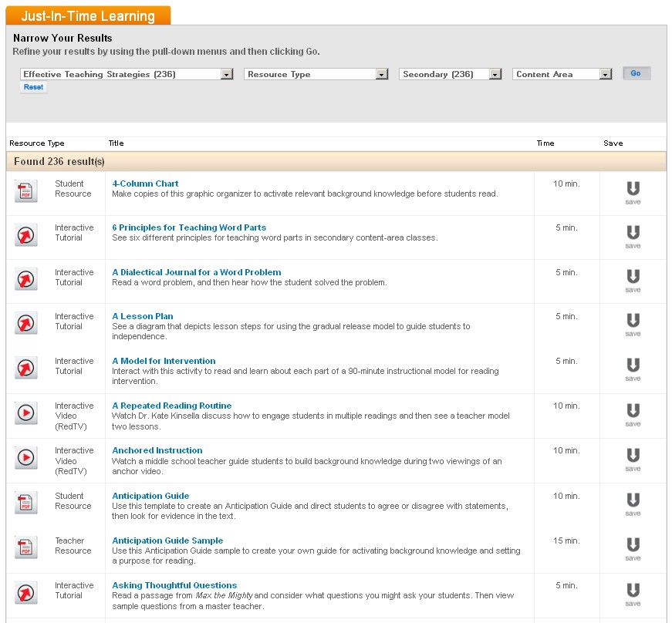Click the video play icon for Anchored Instruction
The image size is (672, 623).
[26, 458]
